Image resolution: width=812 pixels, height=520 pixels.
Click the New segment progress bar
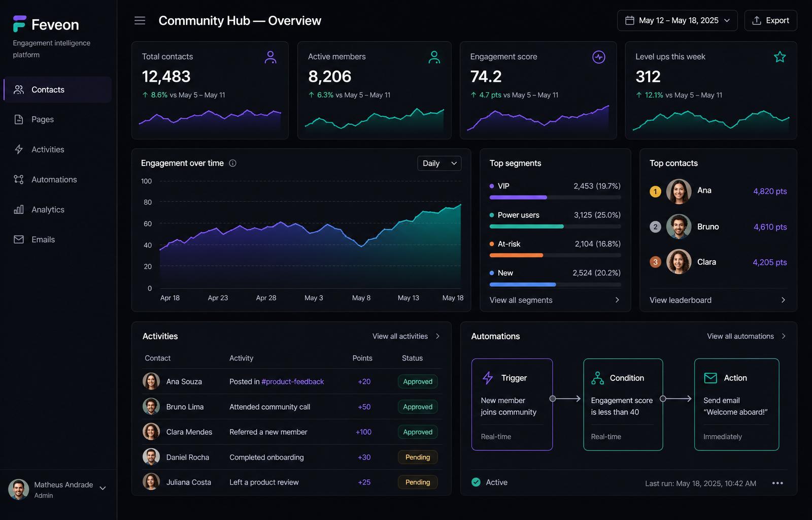(555, 284)
